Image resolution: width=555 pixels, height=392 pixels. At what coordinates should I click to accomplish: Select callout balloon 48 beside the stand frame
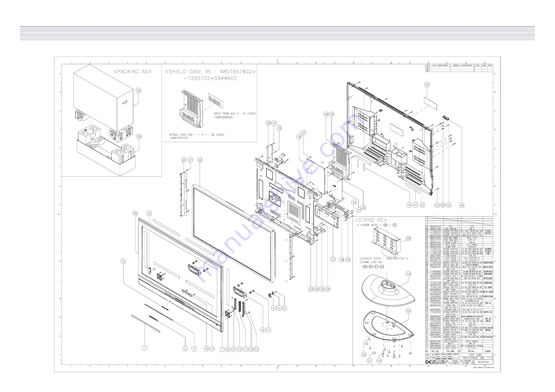408,238
